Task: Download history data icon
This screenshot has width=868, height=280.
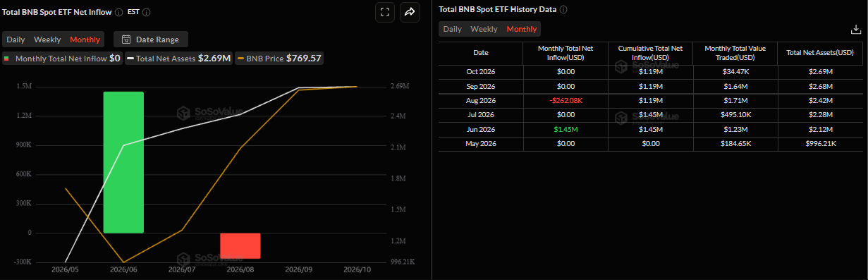Action: (855, 29)
